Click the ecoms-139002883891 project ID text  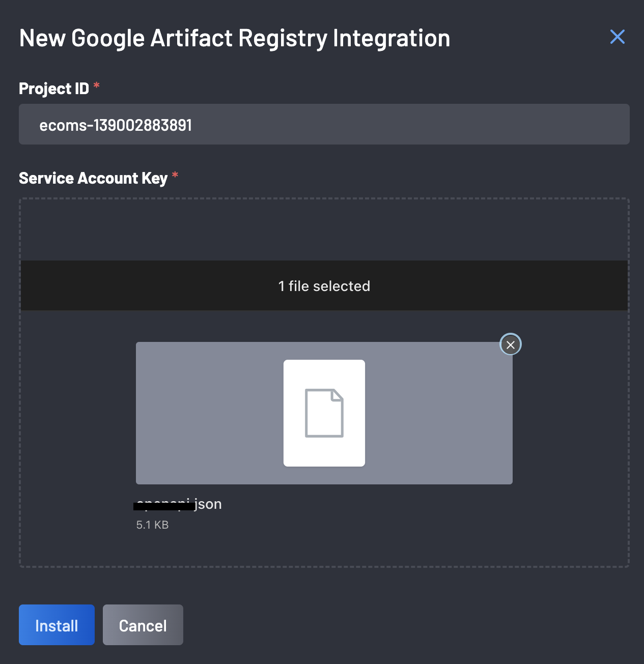pos(116,125)
